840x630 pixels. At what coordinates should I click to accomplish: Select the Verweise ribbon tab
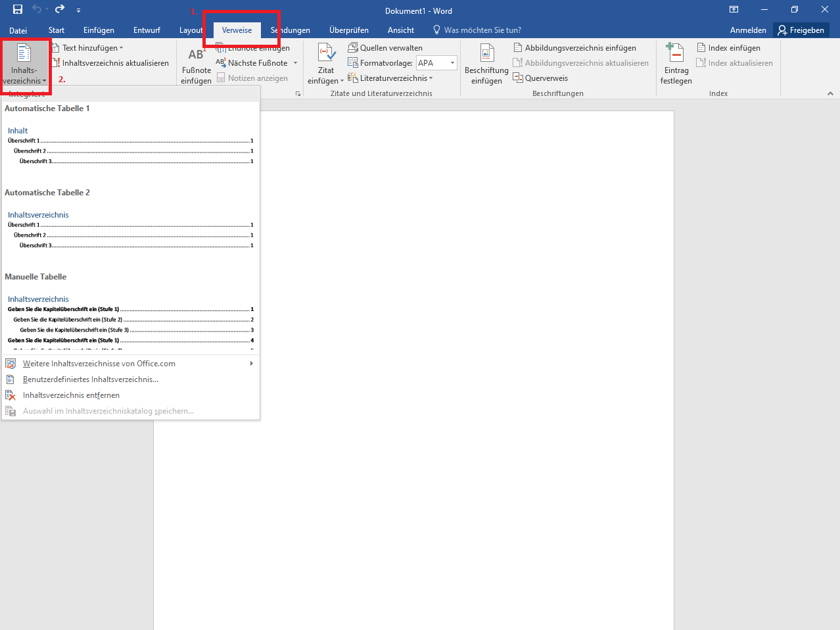pyautogui.click(x=237, y=30)
